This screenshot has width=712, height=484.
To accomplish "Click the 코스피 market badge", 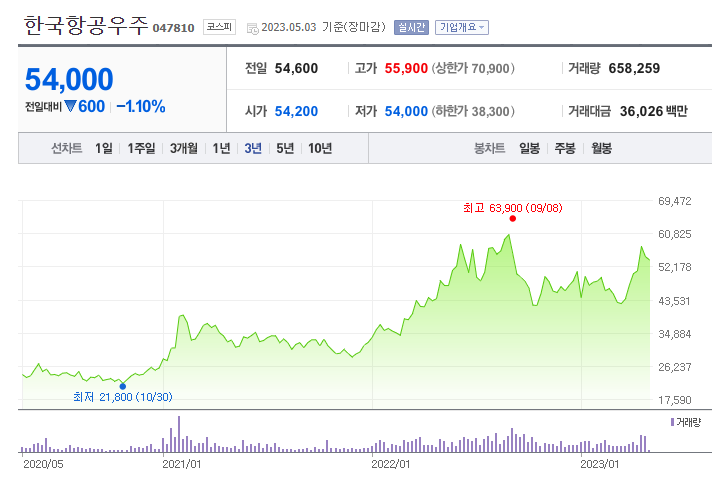I will (x=219, y=27).
